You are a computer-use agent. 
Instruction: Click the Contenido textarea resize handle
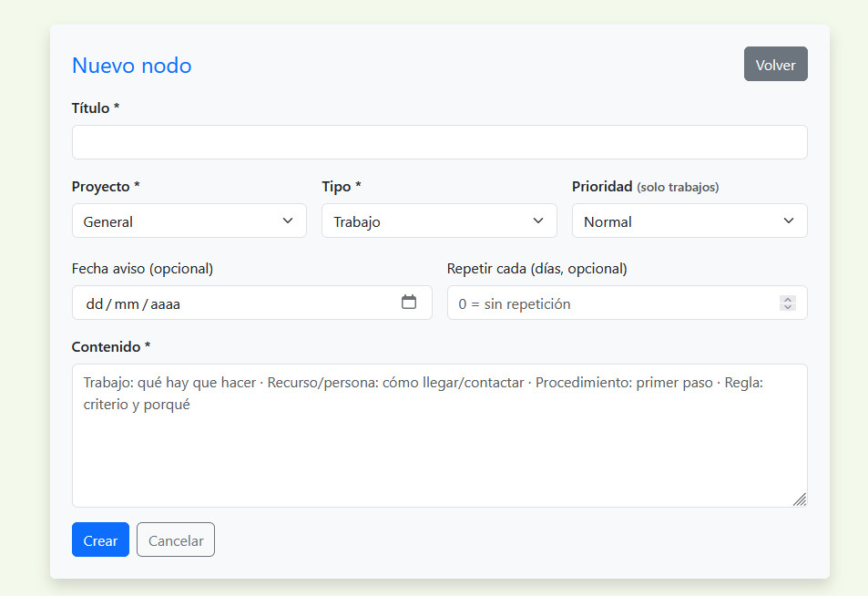coord(800,499)
